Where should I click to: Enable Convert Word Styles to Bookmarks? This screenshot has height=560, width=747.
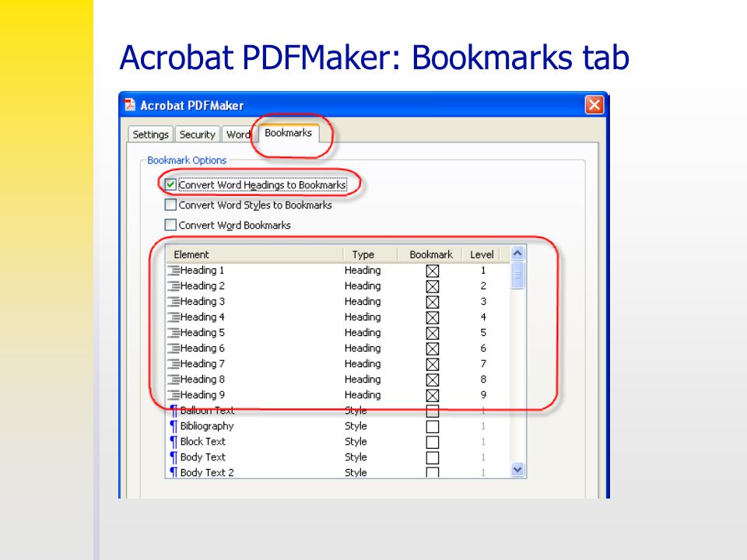pyautogui.click(x=170, y=205)
